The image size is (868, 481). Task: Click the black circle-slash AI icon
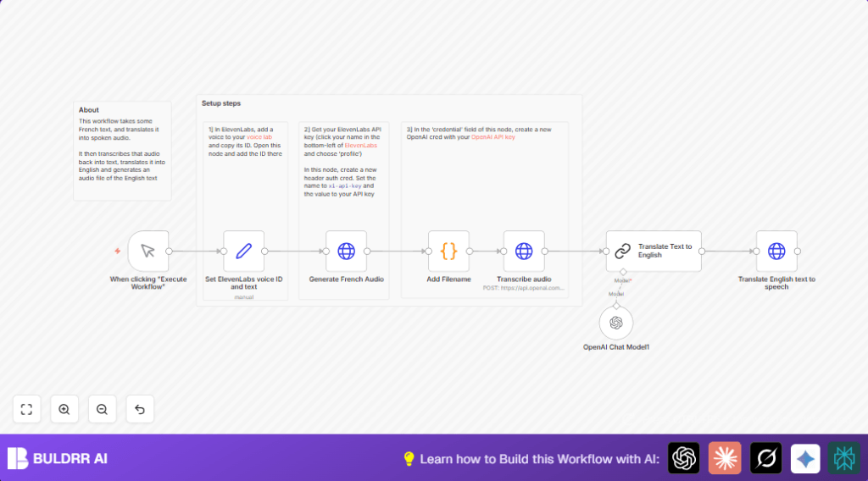coord(765,458)
